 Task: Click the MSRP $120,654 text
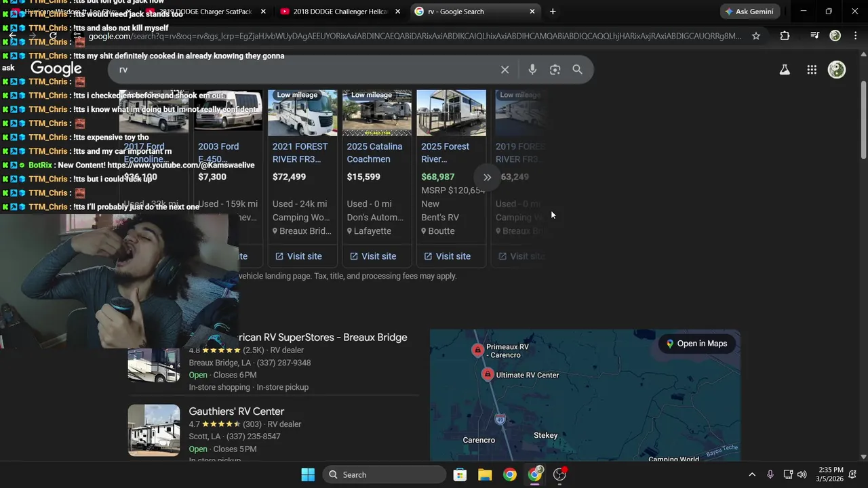453,190
